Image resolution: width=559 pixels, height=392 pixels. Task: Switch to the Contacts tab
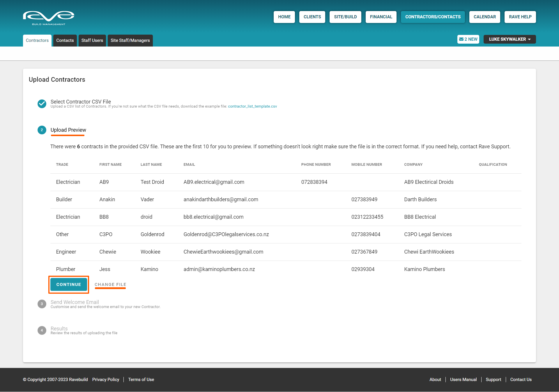pos(65,40)
